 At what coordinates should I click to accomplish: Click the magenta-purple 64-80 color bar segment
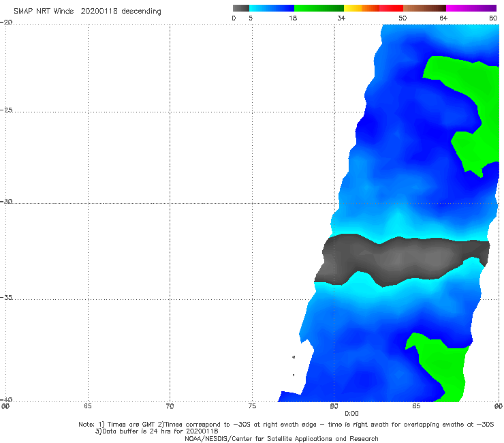471,8
